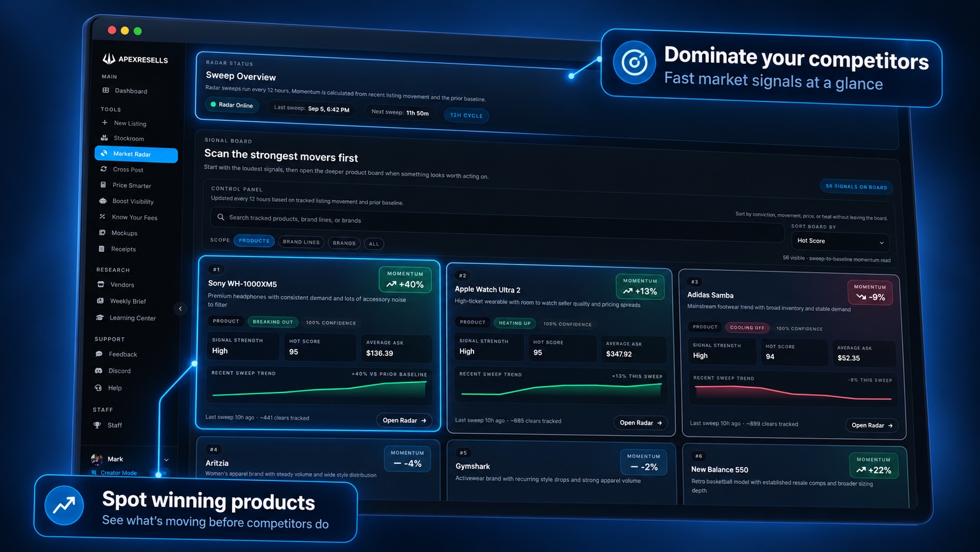Open Radar for Adidas Samba

point(872,425)
